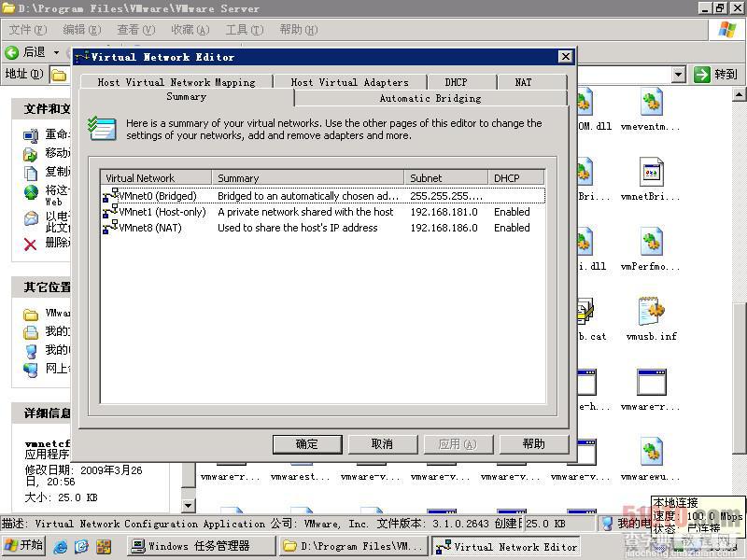Click 'A private network shared with the host'
Screen dimensions: 747x560
pyautogui.click(x=305, y=212)
